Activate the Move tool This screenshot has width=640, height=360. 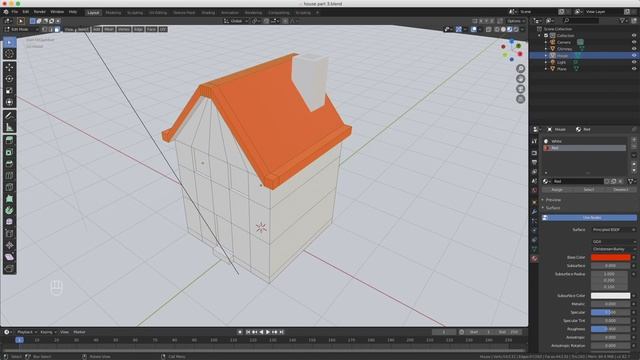(x=9, y=67)
